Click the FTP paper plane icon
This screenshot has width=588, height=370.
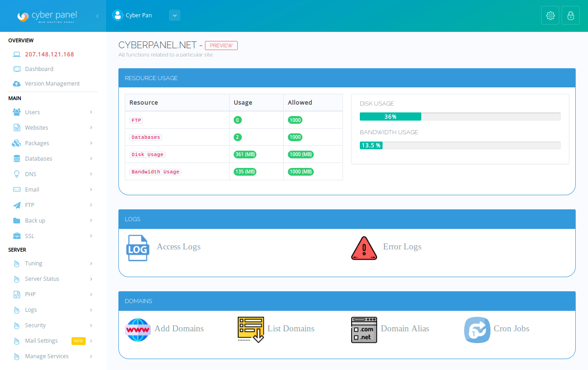17,205
